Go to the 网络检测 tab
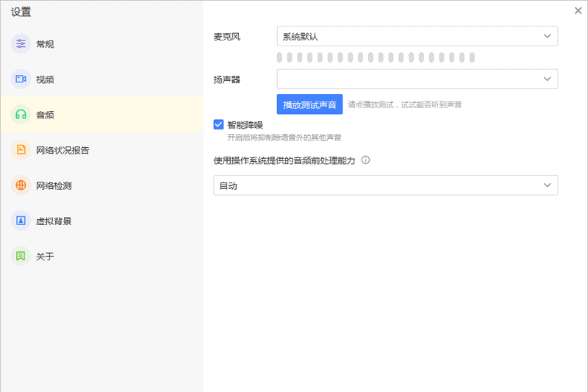Image resolution: width=588 pixels, height=392 pixels. click(x=54, y=185)
